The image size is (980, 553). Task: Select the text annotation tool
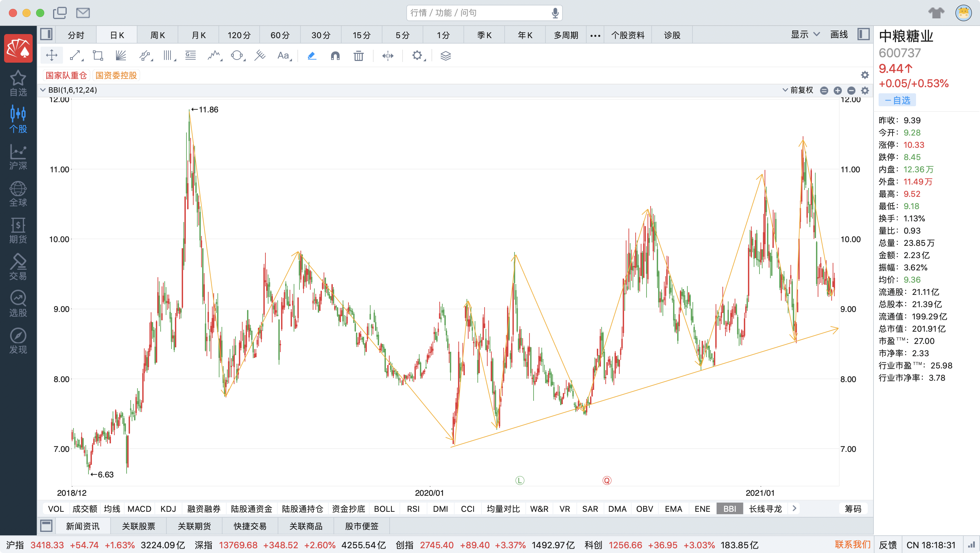(283, 56)
